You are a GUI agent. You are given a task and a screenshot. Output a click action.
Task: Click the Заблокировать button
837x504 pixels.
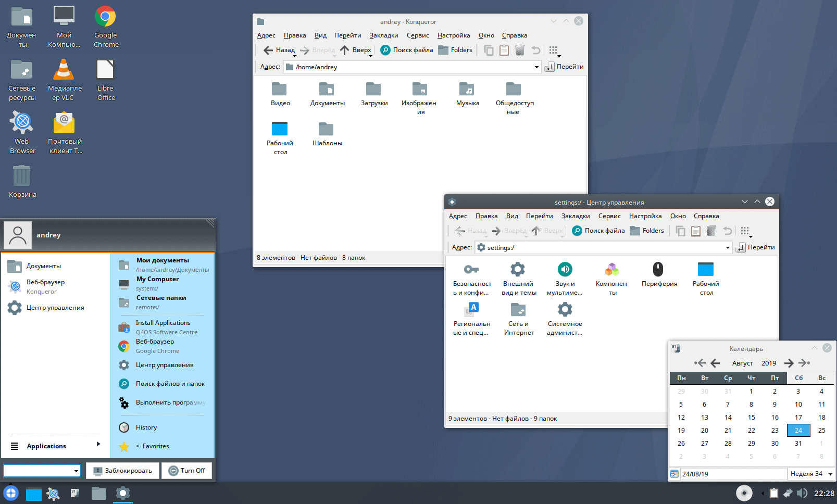point(122,471)
